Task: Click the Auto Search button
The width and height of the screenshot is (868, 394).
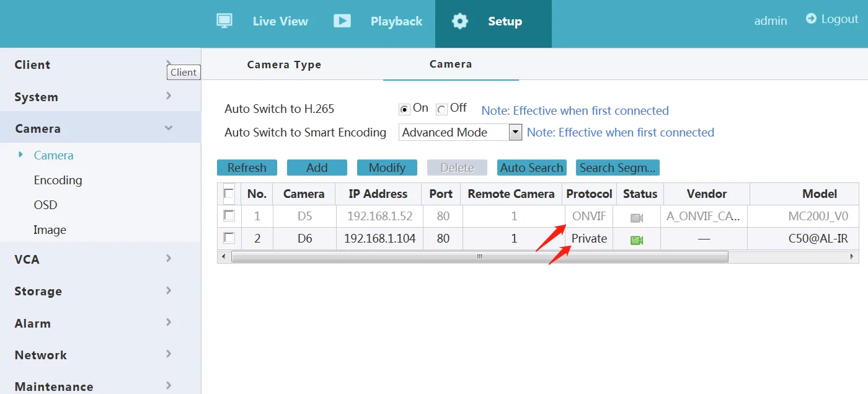Action: click(x=531, y=168)
